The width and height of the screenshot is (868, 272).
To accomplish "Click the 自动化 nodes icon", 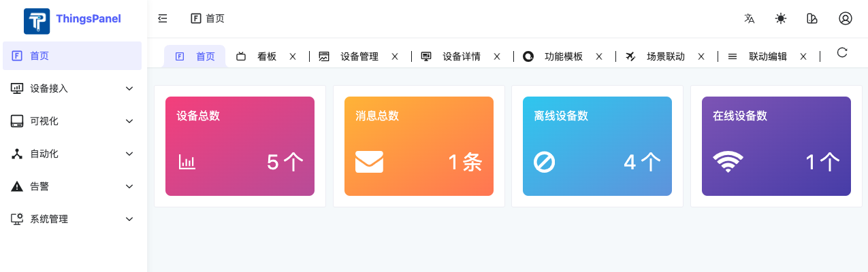I will point(18,154).
